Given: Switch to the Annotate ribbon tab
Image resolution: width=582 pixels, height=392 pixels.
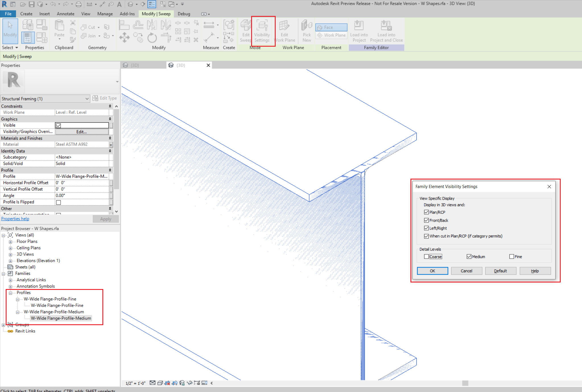Looking at the screenshot, I should pyautogui.click(x=65, y=14).
